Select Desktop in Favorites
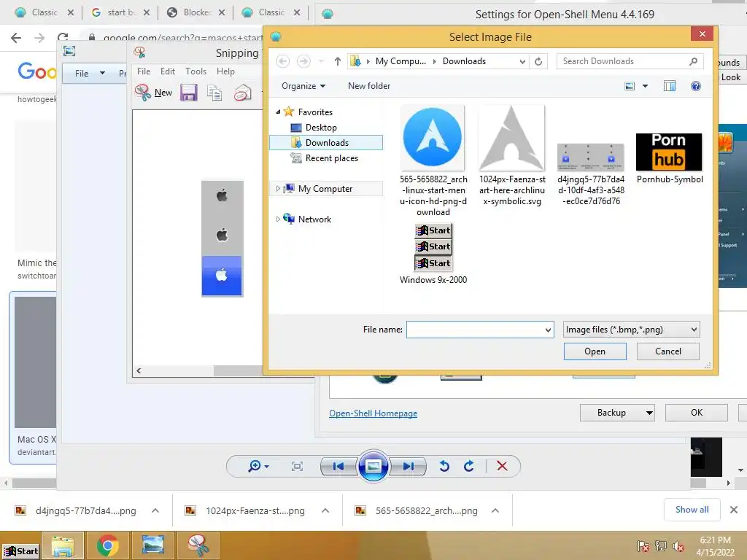Viewport: 747px width, 560px height. pos(321,128)
